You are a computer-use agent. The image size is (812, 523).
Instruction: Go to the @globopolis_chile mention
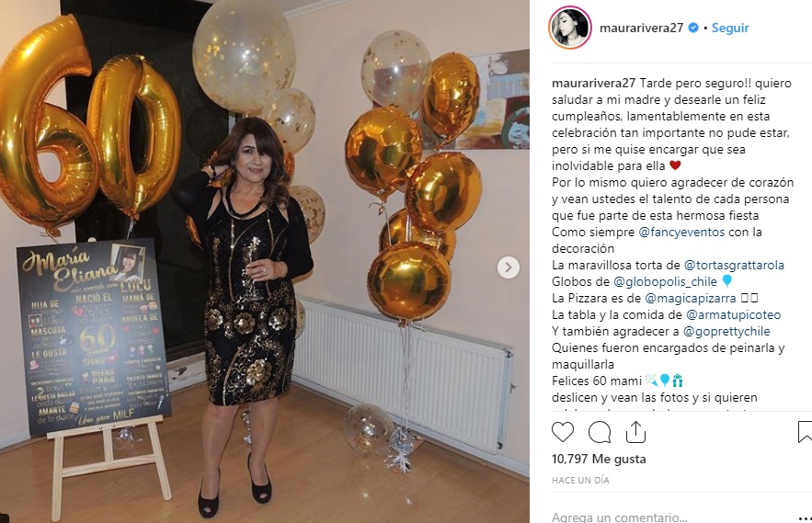[665, 281]
